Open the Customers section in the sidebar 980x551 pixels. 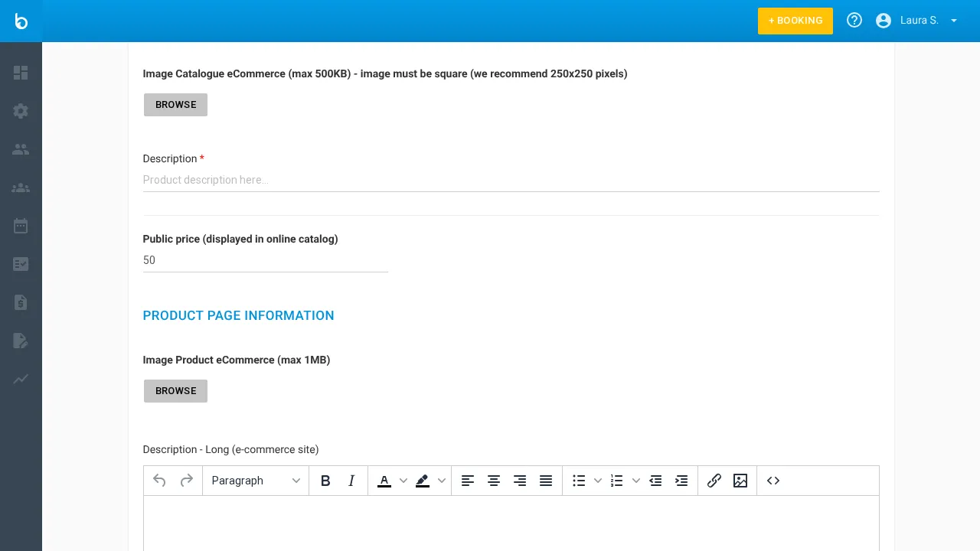[21, 149]
